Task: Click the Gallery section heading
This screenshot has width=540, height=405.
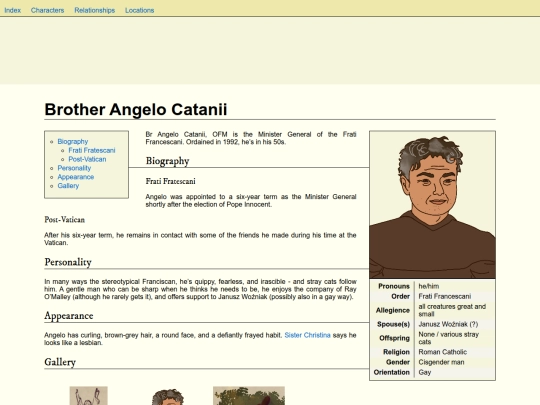Action: pyautogui.click(x=60, y=362)
